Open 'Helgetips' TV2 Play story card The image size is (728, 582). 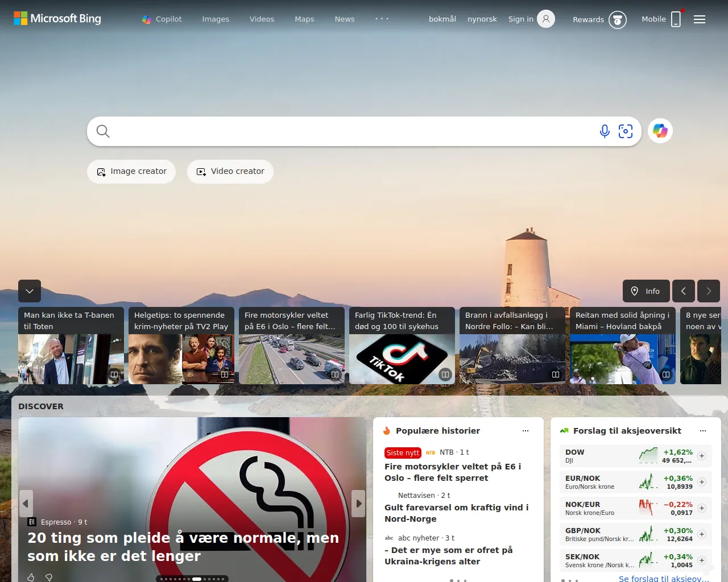tap(181, 346)
